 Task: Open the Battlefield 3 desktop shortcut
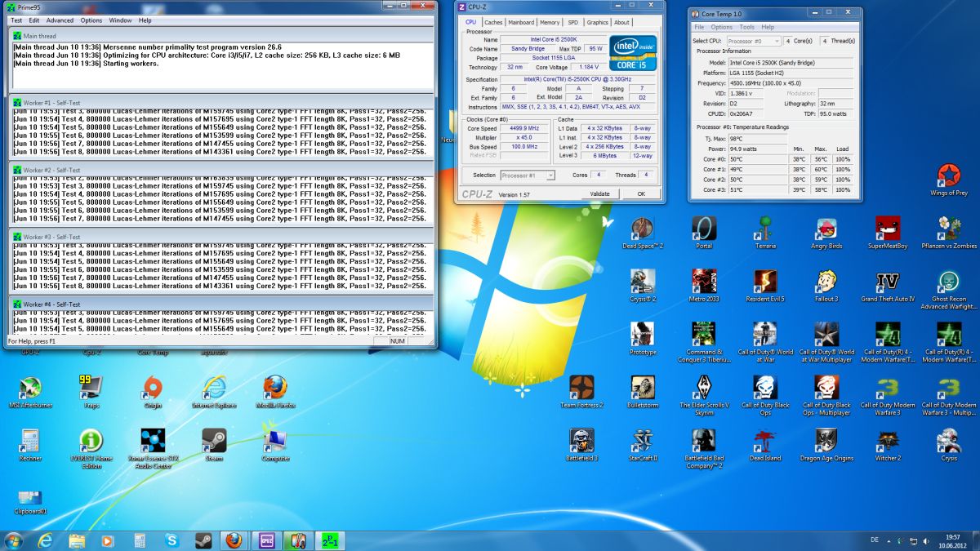(x=581, y=445)
